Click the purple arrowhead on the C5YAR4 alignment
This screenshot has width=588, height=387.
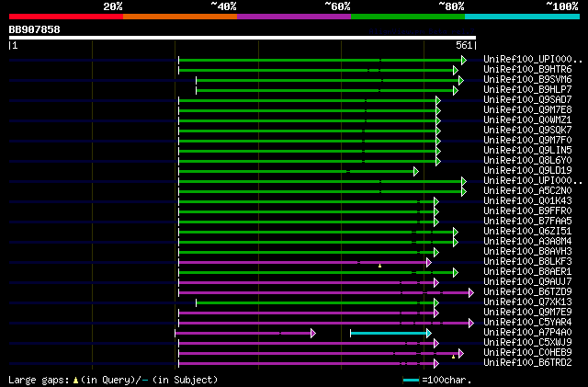pos(471,324)
